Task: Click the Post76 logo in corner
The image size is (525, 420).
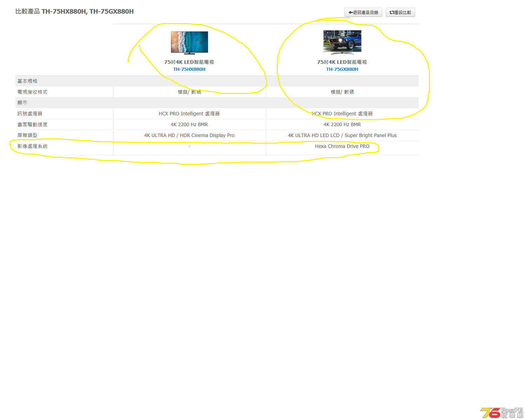Action: (x=502, y=413)
